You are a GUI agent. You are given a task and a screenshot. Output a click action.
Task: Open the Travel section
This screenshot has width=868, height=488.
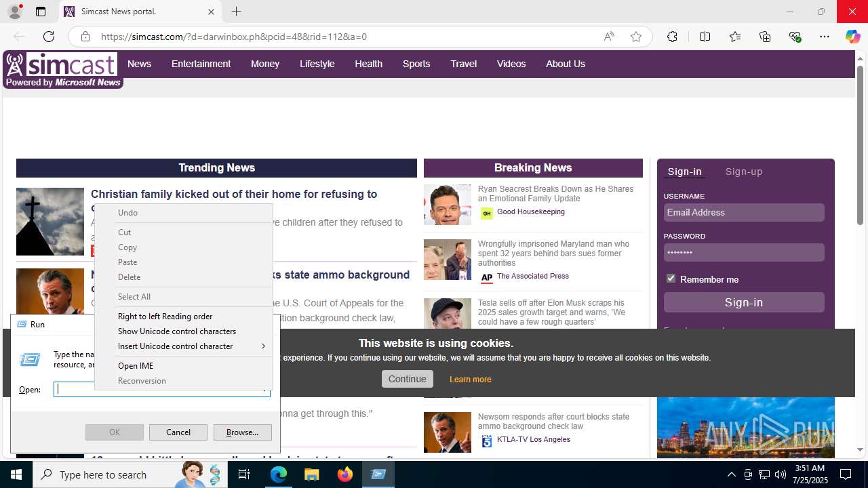click(464, 64)
